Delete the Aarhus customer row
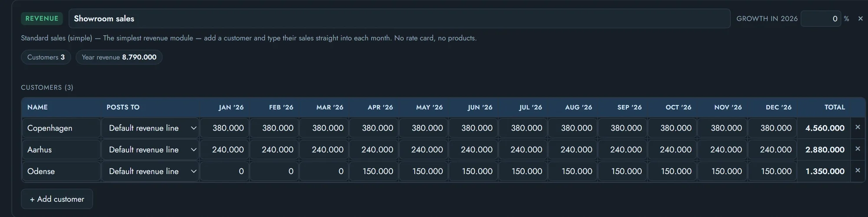This screenshot has width=868, height=217. point(858,149)
